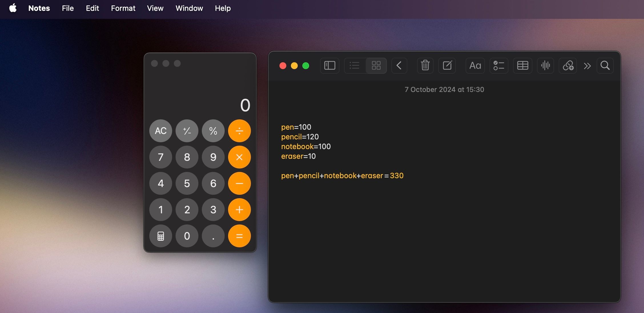Viewport: 644px width, 313px height.
Task: Click the back navigation arrow
Action: (399, 65)
